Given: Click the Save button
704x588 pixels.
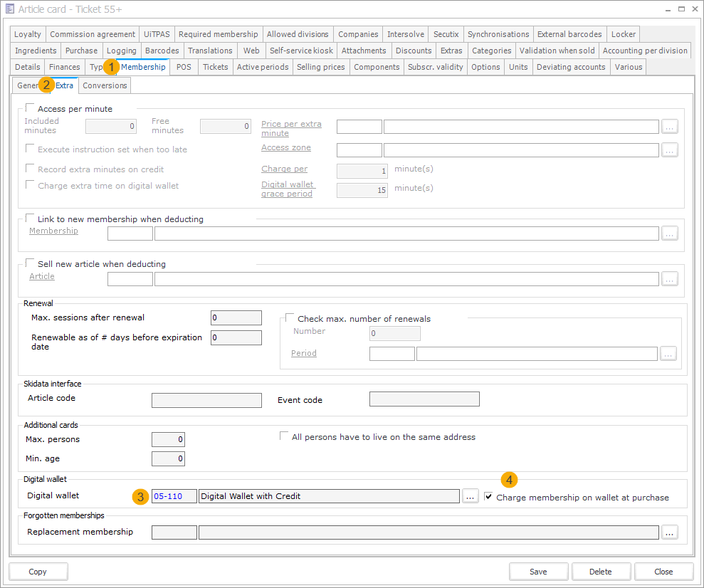Looking at the screenshot, I should tap(538, 572).
